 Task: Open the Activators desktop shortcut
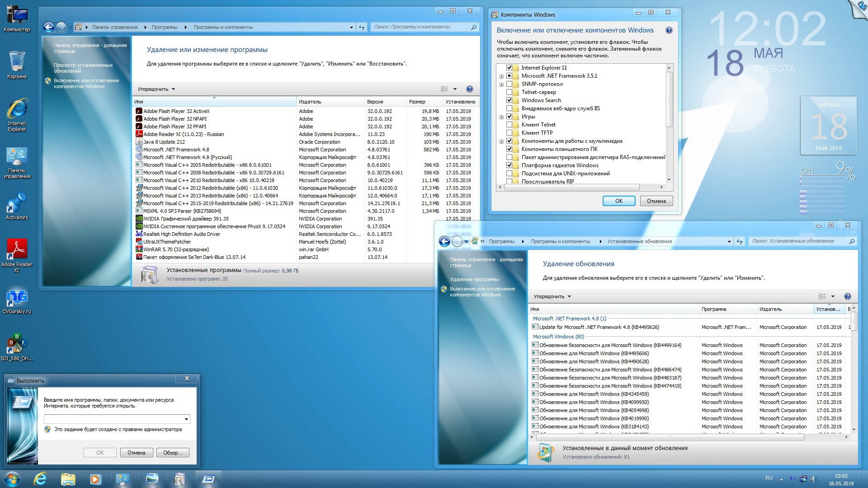click(x=17, y=206)
